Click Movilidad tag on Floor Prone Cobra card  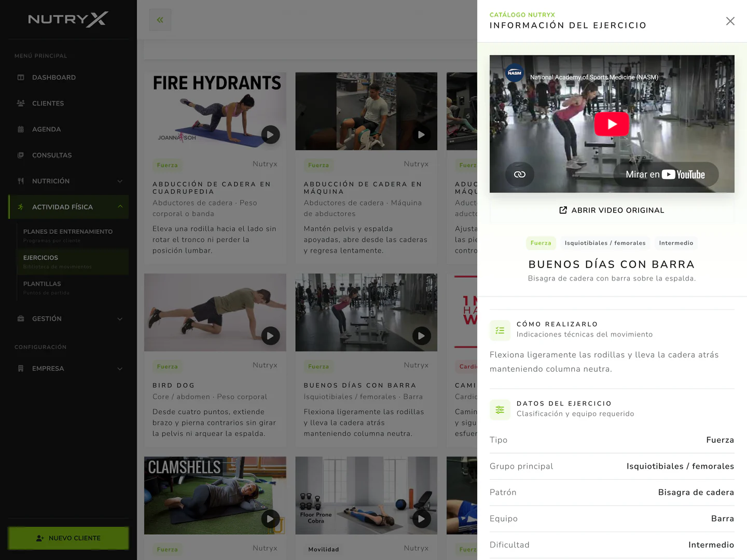pyautogui.click(x=324, y=549)
